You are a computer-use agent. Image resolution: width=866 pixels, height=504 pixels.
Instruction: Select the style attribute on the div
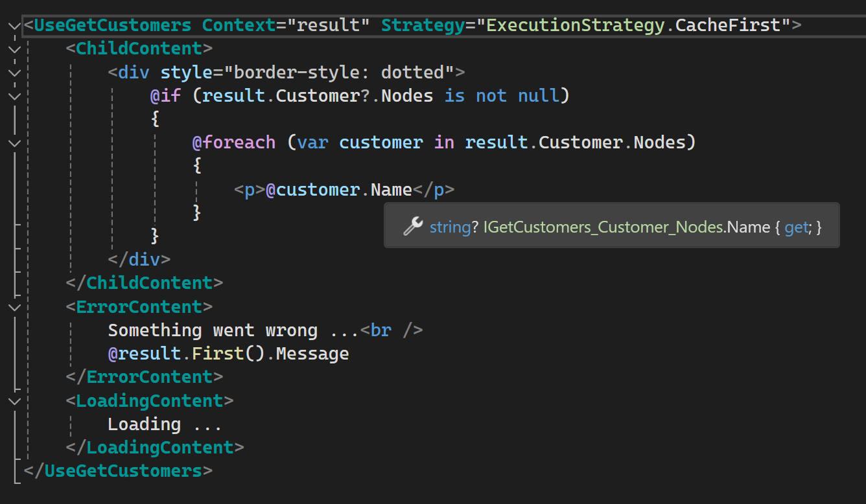pyautogui.click(x=186, y=73)
